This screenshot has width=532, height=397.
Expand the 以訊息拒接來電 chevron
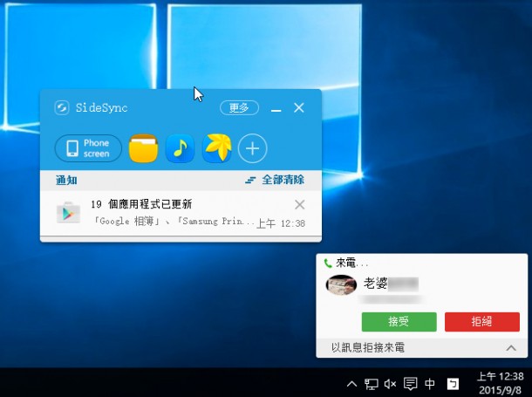pyautogui.click(x=511, y=348)
